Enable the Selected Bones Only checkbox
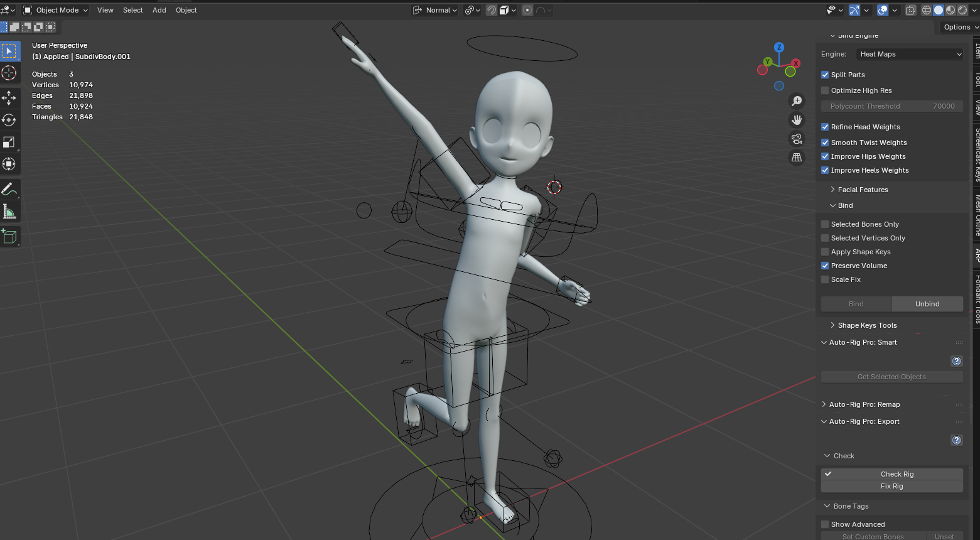This screenshot has height=540, width=980. [x=825, y=224]
